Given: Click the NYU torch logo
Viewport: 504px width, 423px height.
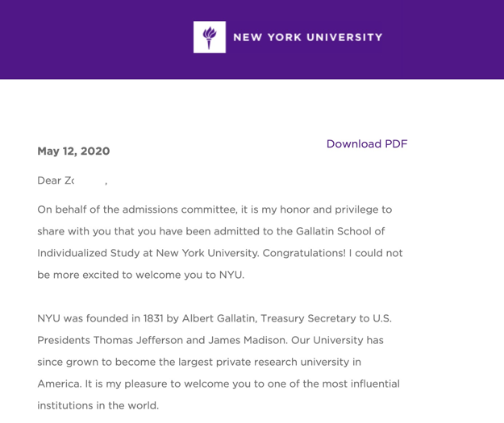Looking at the screenshot, I should 210,37.
